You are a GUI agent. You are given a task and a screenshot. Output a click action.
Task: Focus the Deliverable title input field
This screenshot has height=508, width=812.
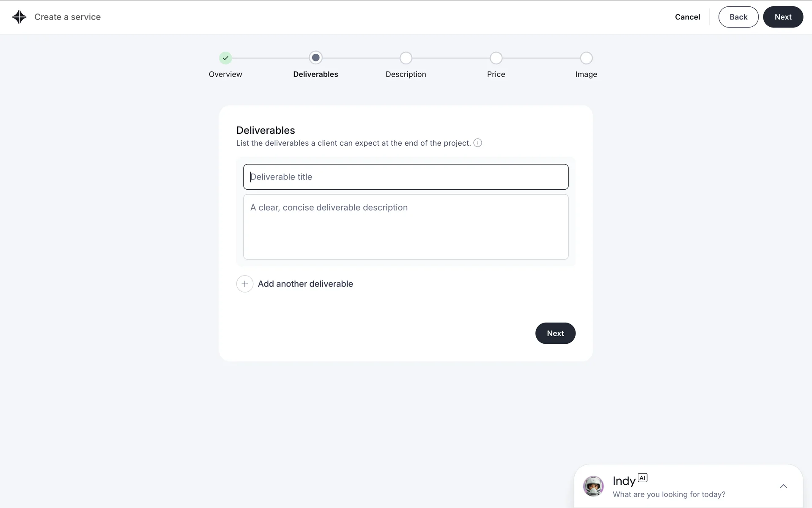click(406, 177)
